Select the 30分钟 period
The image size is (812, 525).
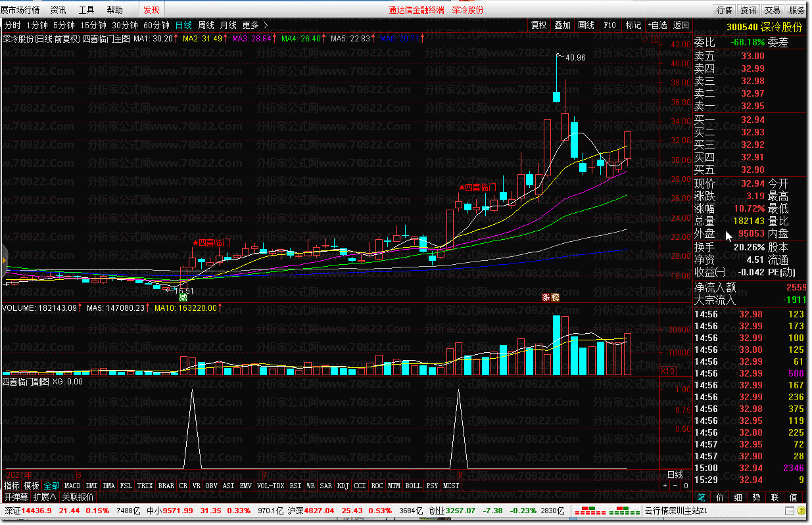coord(125,25)
